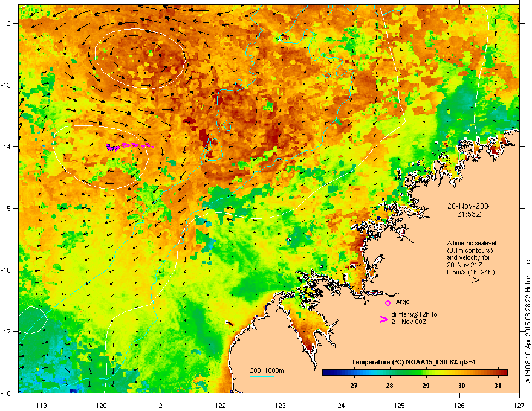Click the latitude axis label '-17'
The image size is (532, 411).
pyautogui.click(x=6, y=331)
